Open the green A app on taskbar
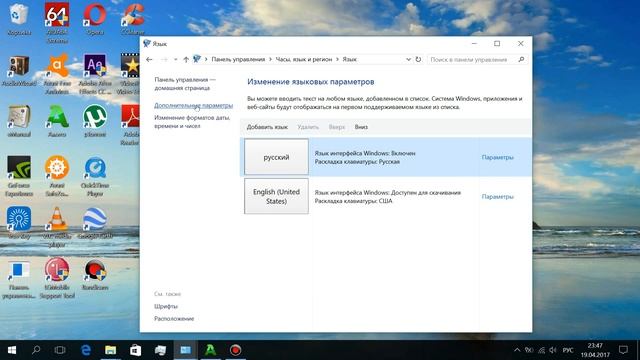Viewport: 640px width, 360px height. tap(211, 350)
